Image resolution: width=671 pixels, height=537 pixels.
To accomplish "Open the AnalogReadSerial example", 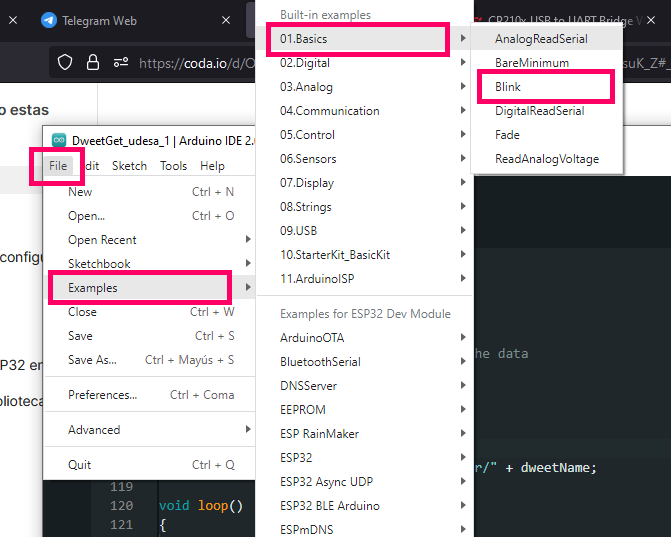I will (547, 39).
